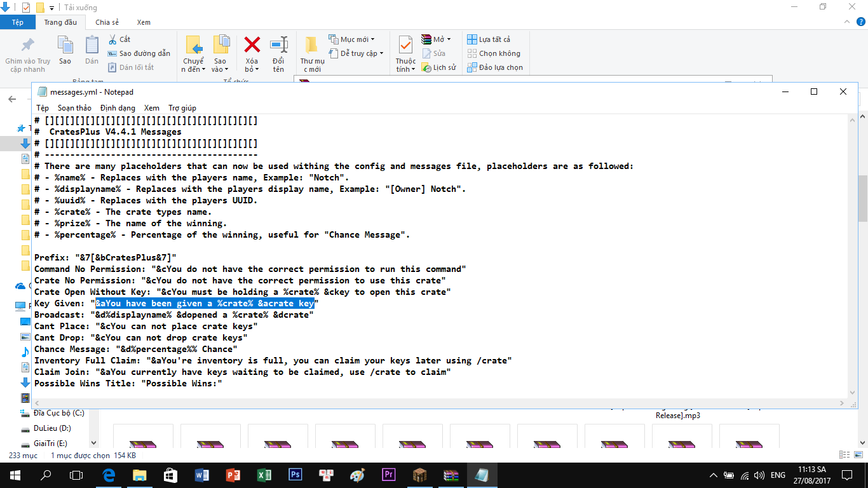Image resolution: width=868 pixels, height=488 pixels.
Task: Click the Excel taskbar icon
Action: 264,475
